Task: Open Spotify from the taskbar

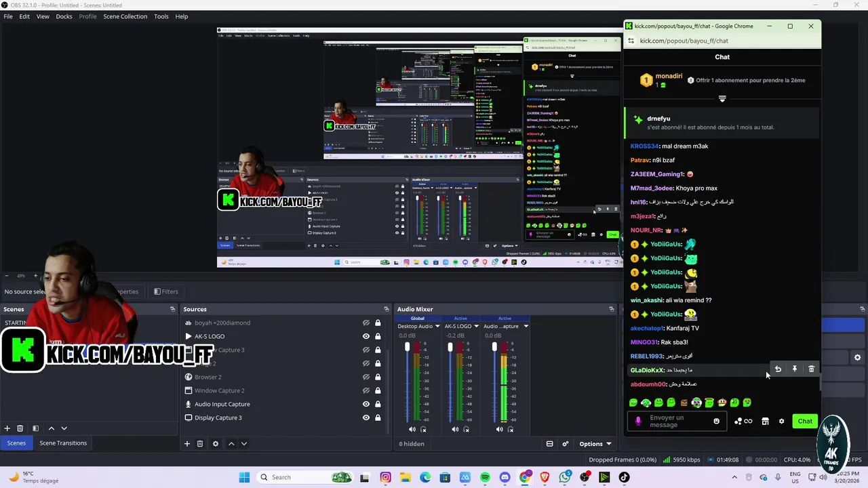Action: point(485,477)
